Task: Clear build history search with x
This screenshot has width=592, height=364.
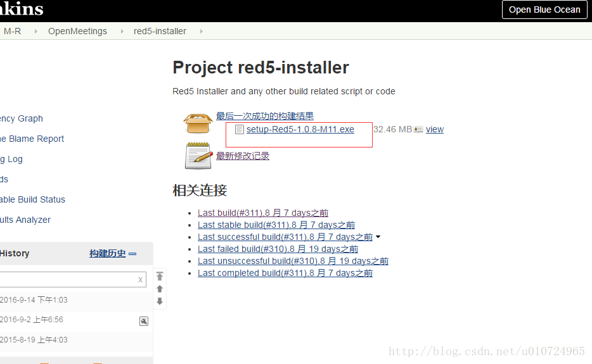Action: point(141,280)
